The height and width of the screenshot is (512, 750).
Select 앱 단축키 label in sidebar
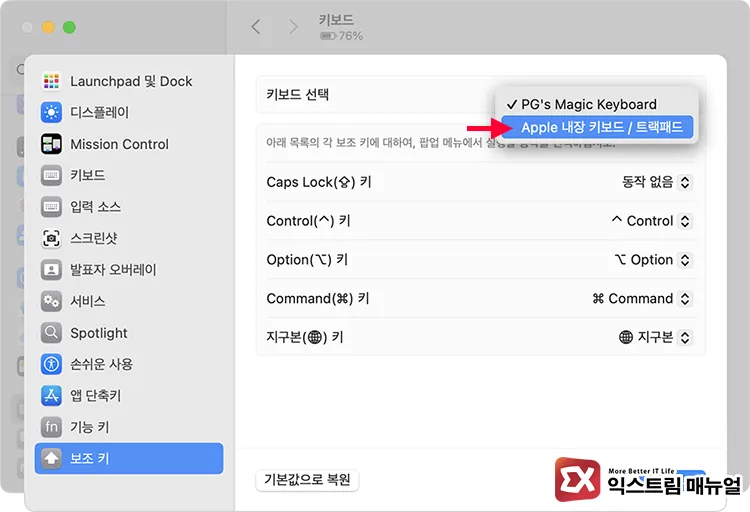click(x=96, y=396)
